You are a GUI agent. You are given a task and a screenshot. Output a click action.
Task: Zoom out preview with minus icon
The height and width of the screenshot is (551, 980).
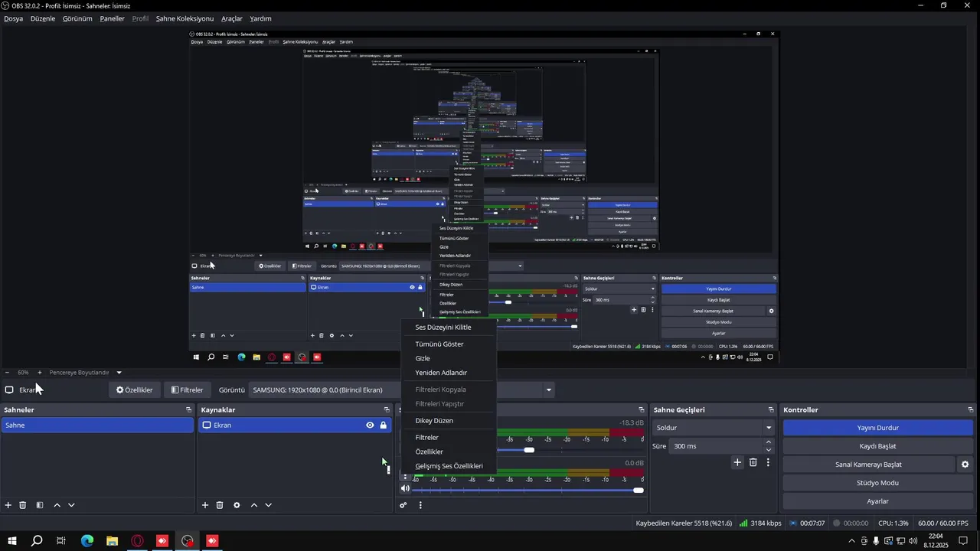tap(7, 373)
